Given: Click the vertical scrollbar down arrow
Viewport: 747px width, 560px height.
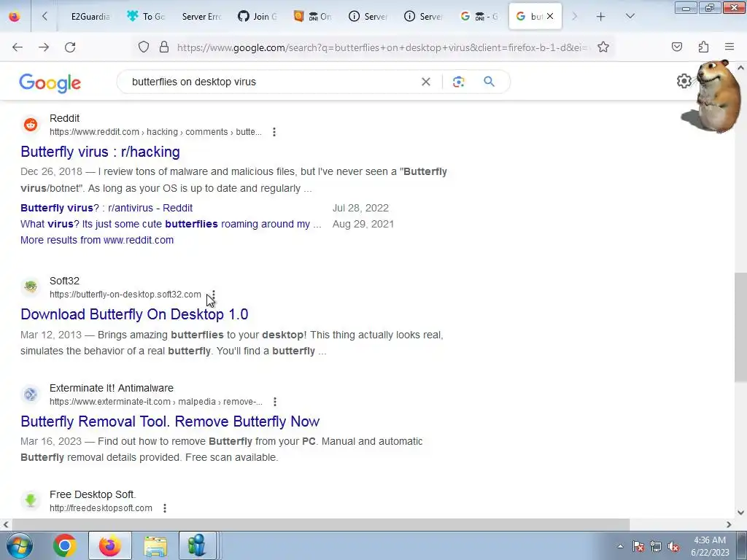Looking at the screenshot, I should click(x=740, y=513).
